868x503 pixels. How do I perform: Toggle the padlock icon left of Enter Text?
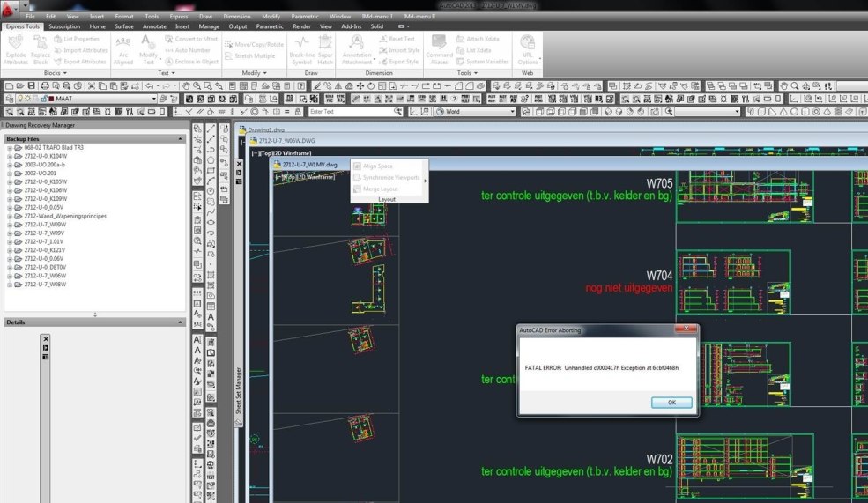coord(298,111)
